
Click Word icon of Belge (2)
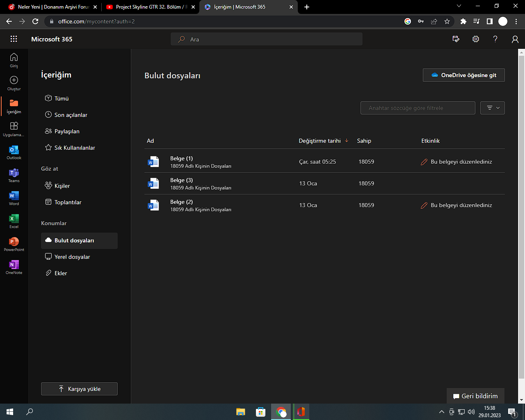tap(153, 205)
